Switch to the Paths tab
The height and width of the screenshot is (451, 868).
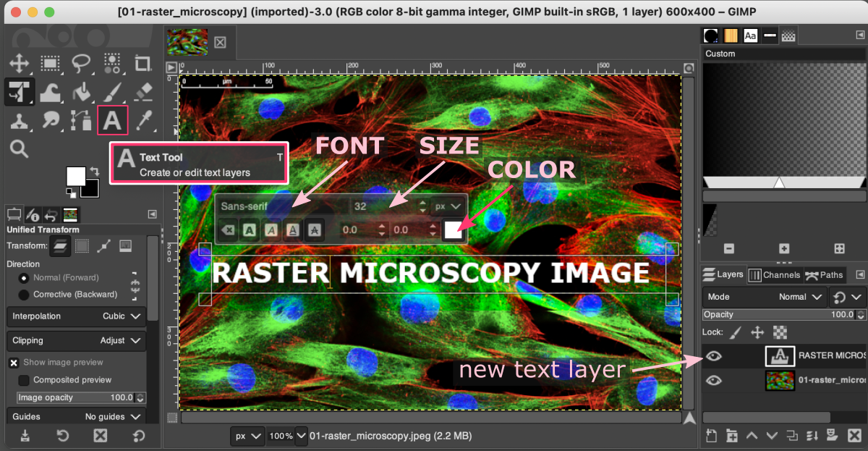825,274
